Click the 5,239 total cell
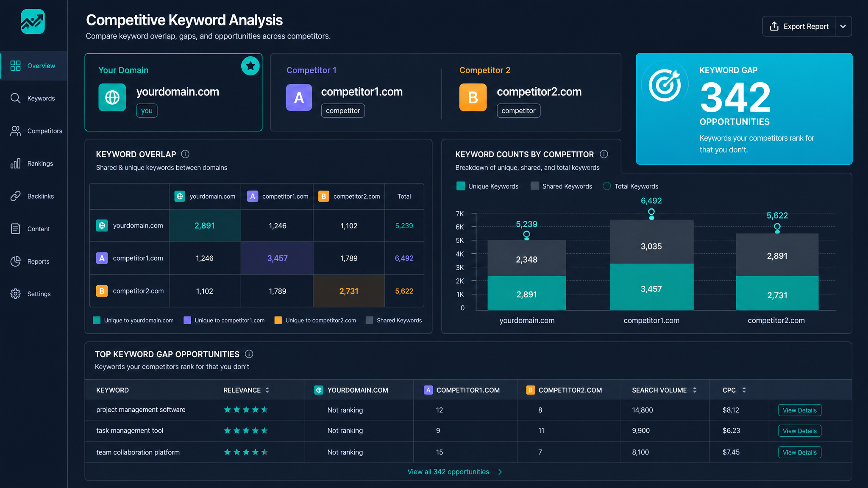Viewport: 868px width, 488px height. pos(404,225)
